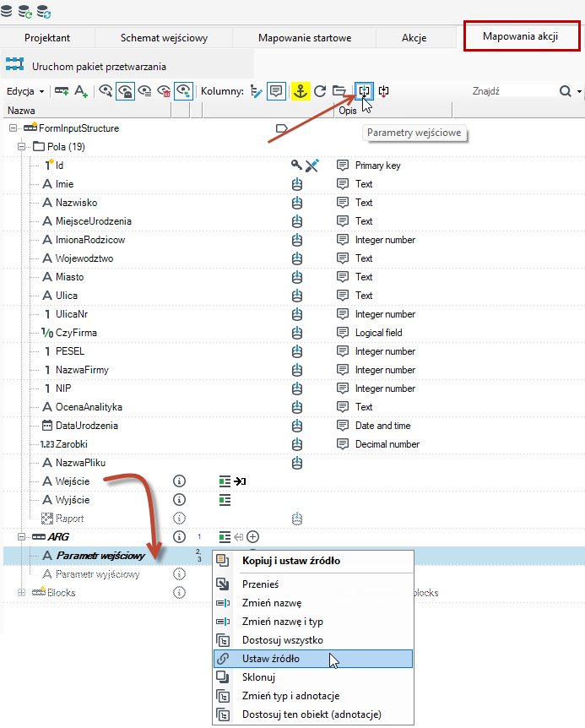This screenshot has height=728, width=585.
Task: Click the refresh arrow toolbar icon
Action: pyautogui.click(x=320, y=91)
